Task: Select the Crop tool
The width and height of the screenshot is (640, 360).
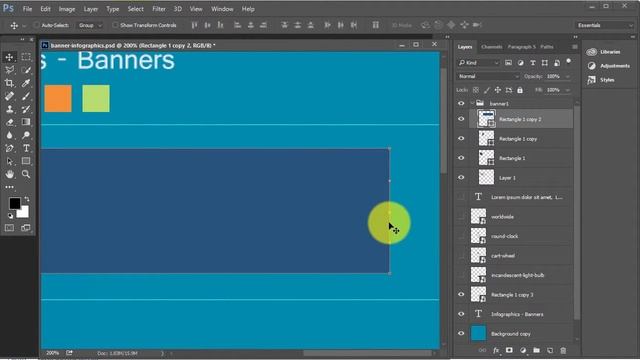Action: (9, 83)
